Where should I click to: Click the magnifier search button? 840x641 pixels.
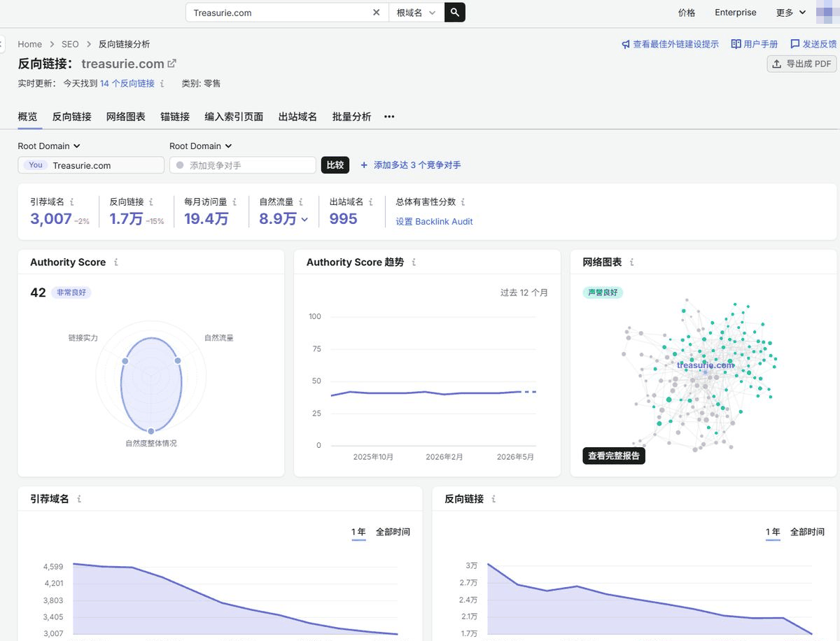point(455,13)
